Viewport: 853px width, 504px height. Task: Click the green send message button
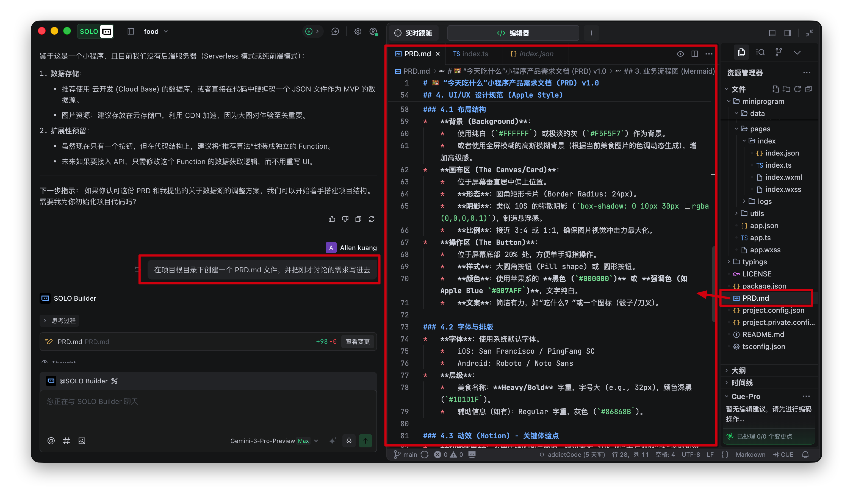pyautogui.click(x=365, y=441)
